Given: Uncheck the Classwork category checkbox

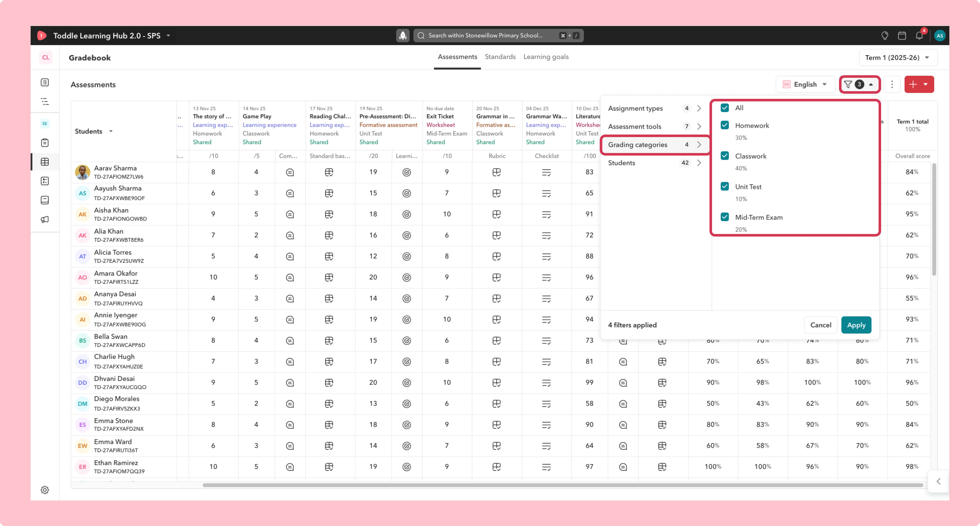Looking at the screenshot, I should (725, 156).
